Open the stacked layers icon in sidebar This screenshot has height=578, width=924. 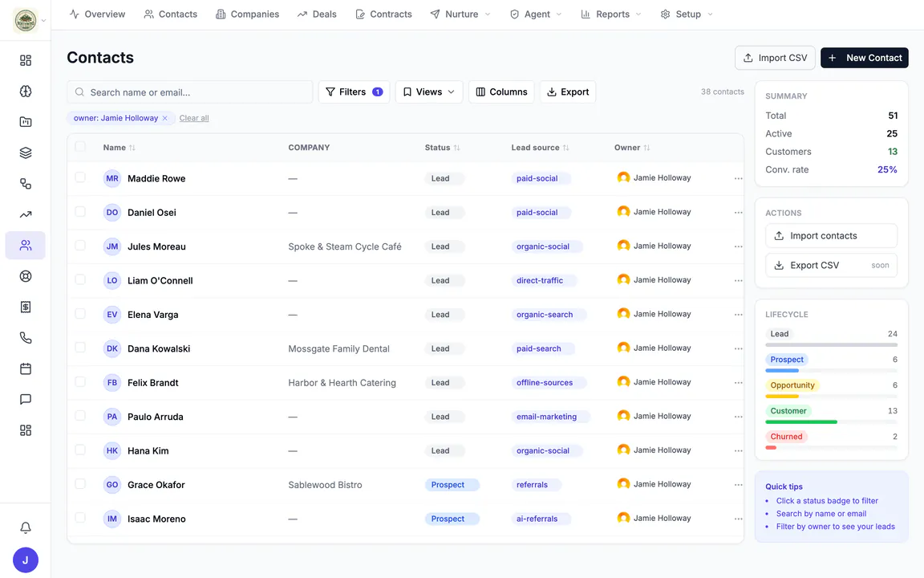[x=26, y=153]
